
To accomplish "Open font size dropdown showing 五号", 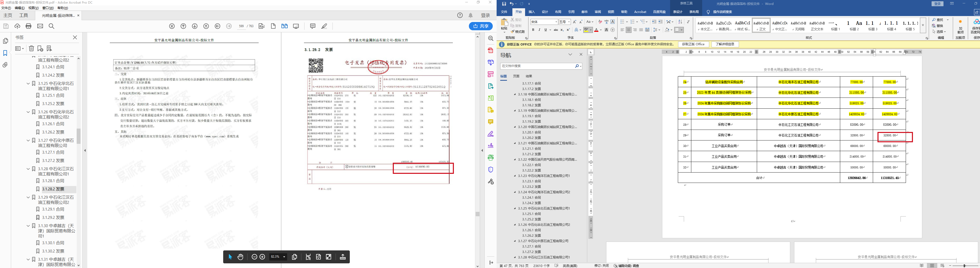I will coord(569,22).
